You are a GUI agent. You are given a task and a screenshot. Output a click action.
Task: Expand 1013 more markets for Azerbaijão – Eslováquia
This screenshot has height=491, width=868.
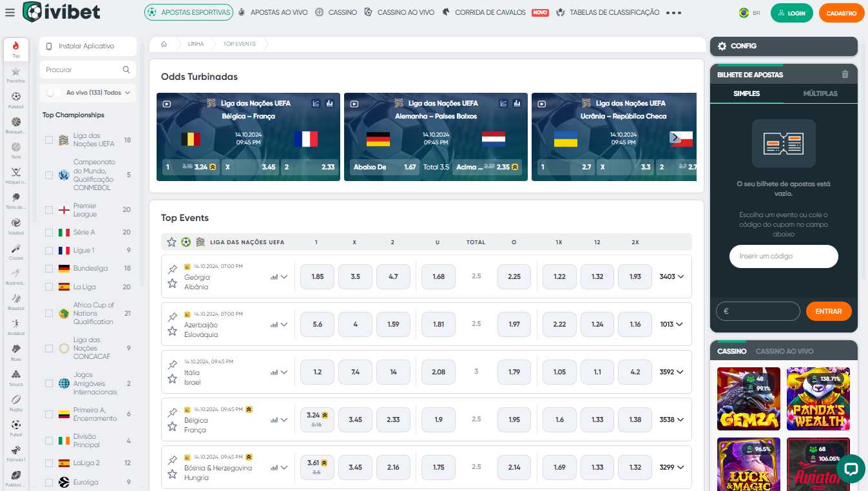coord(671,324)
